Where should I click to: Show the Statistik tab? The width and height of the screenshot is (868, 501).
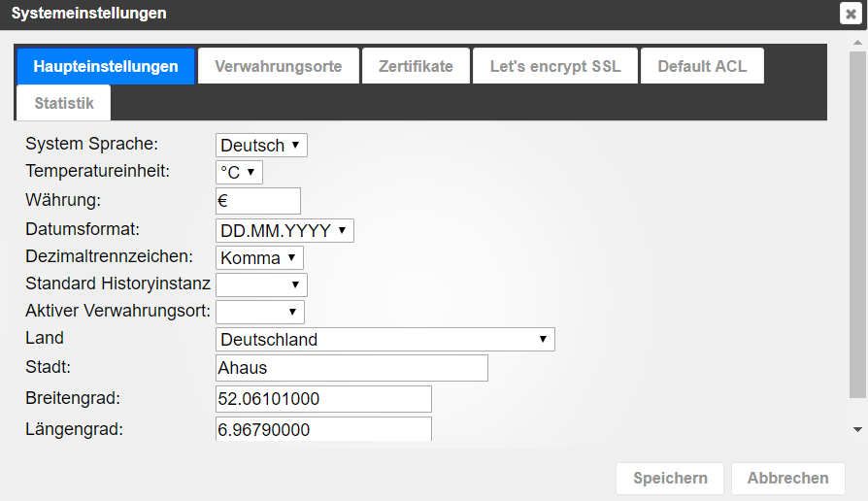point(64,103)
